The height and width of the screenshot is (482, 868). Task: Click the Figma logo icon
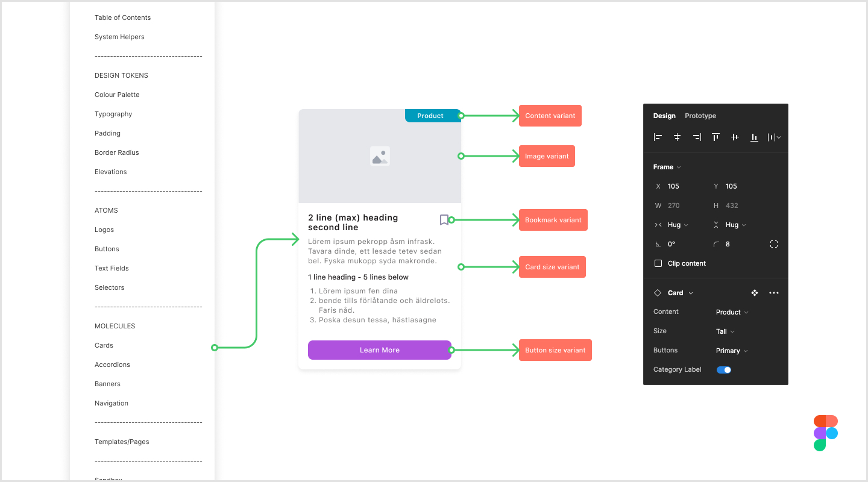click(825, 433)
